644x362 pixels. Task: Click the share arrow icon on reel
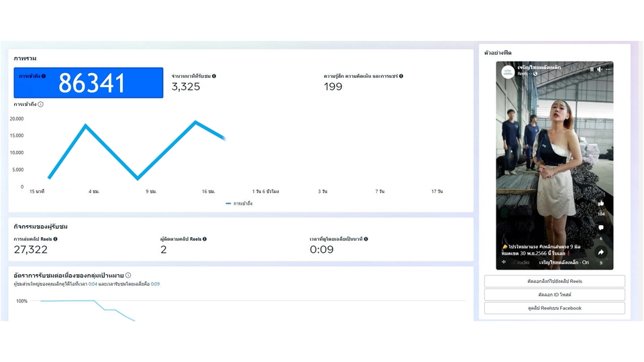[x=601, y=252]
